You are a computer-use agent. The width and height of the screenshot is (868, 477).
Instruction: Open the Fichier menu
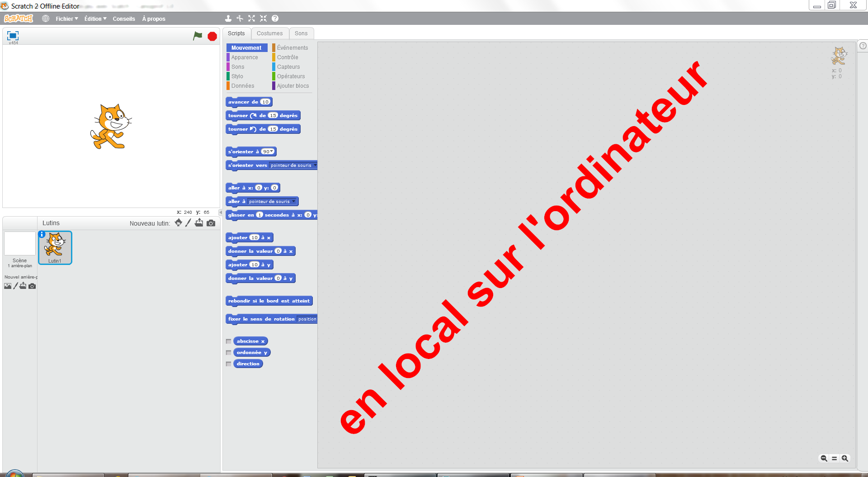[x=66, y=19]
